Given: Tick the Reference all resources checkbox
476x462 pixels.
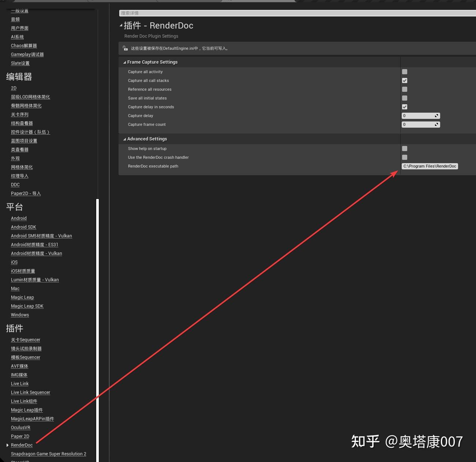Looking at the screenshot, I should 405,89.
